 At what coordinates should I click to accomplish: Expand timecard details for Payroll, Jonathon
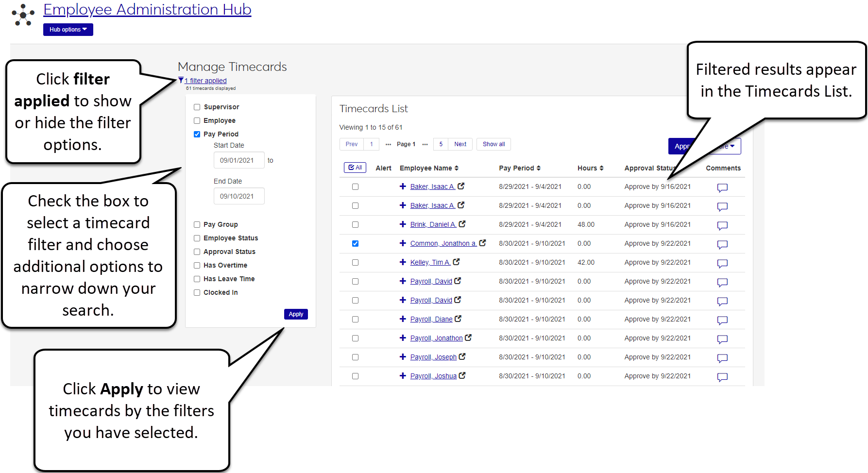tap(403, 338)
